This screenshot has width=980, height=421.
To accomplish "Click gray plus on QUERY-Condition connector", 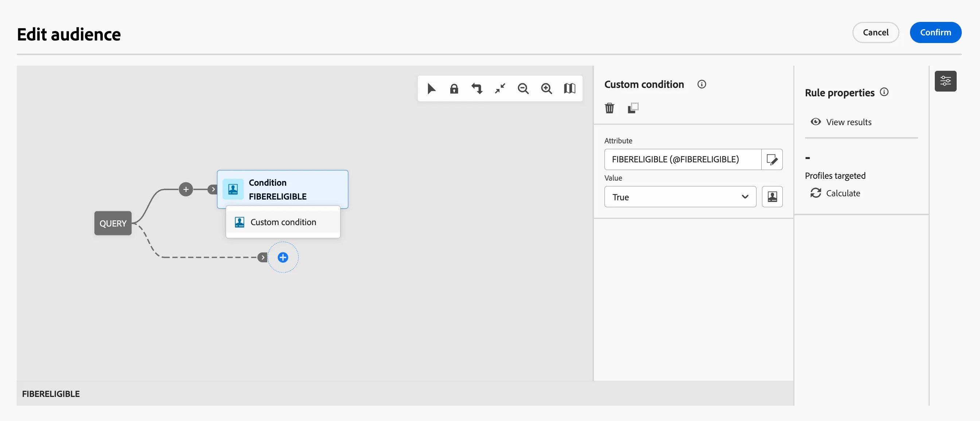I will 186,189.
